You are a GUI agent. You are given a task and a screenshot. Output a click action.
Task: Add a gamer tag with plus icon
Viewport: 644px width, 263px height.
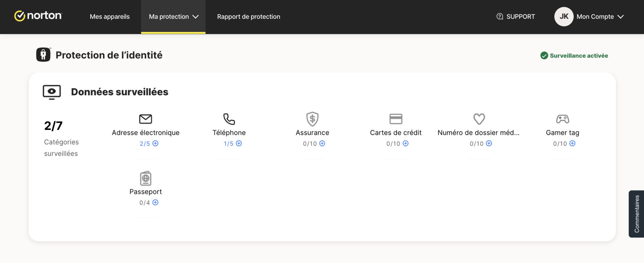pyautogui.click(x=572, y=143)
